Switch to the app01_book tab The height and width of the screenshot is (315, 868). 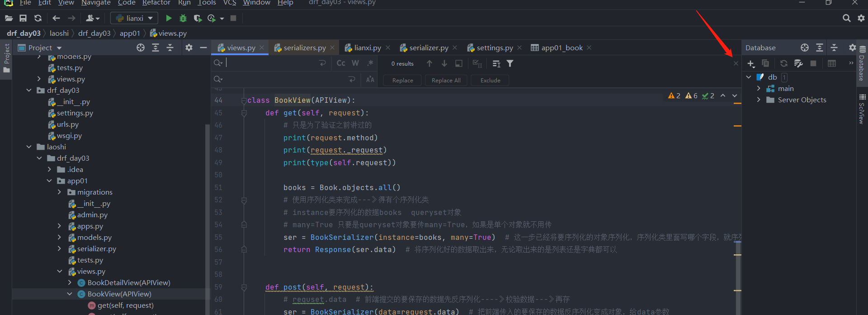tap(561, 48)
